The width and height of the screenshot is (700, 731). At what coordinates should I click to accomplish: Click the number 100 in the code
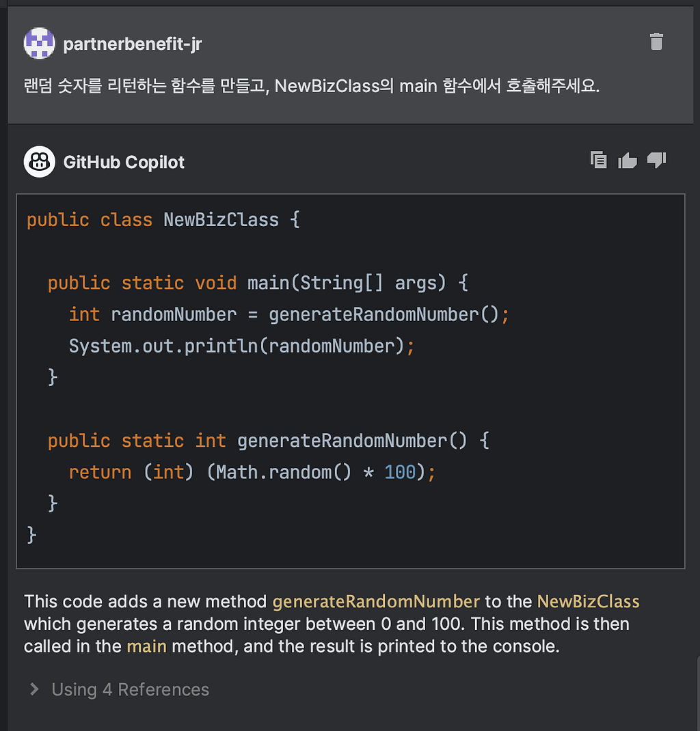[x=400, y=472]
